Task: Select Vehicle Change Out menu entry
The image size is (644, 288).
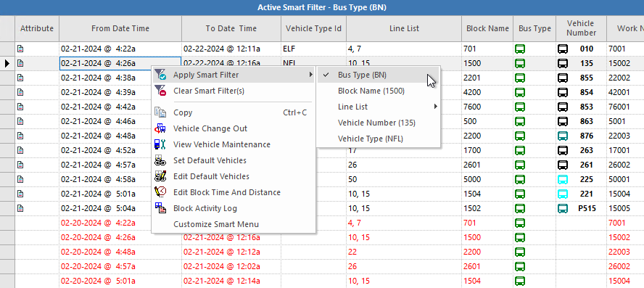Action: point(234,128)
